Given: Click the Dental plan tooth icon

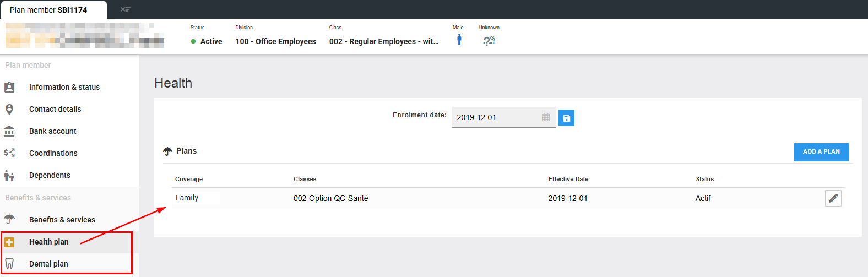Looking at the screenshot, I should point(9,264).
